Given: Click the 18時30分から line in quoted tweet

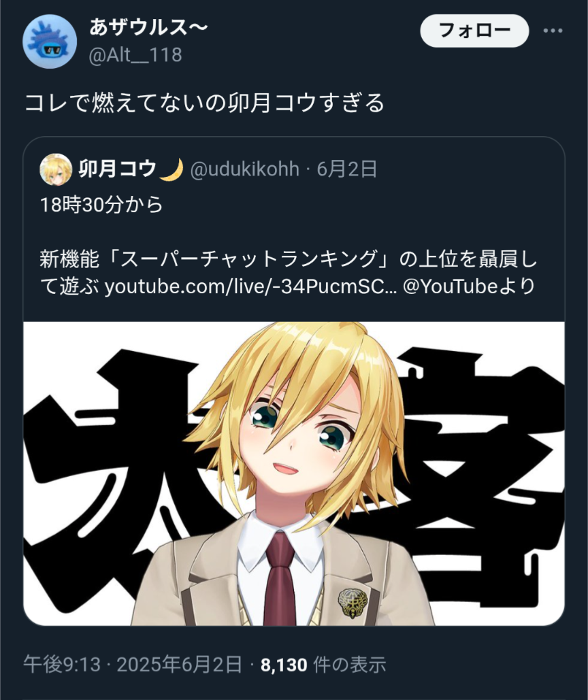Looking at the screenshot, I should [101, 205].
